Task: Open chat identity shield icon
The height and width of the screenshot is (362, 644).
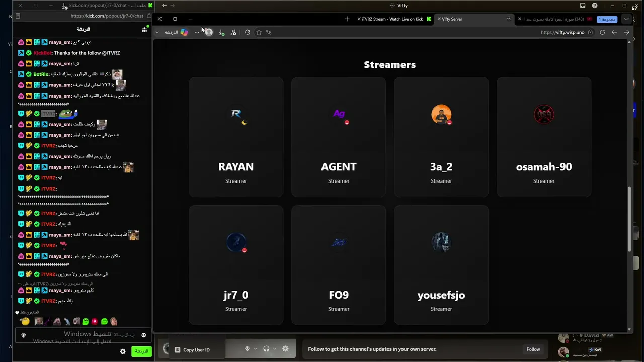Action: click(23, 335)
